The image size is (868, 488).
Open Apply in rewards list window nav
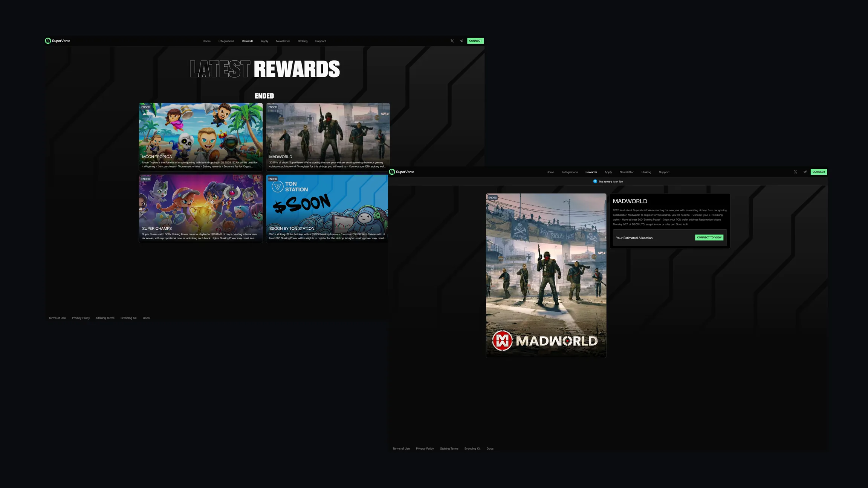tap(264, 41)
